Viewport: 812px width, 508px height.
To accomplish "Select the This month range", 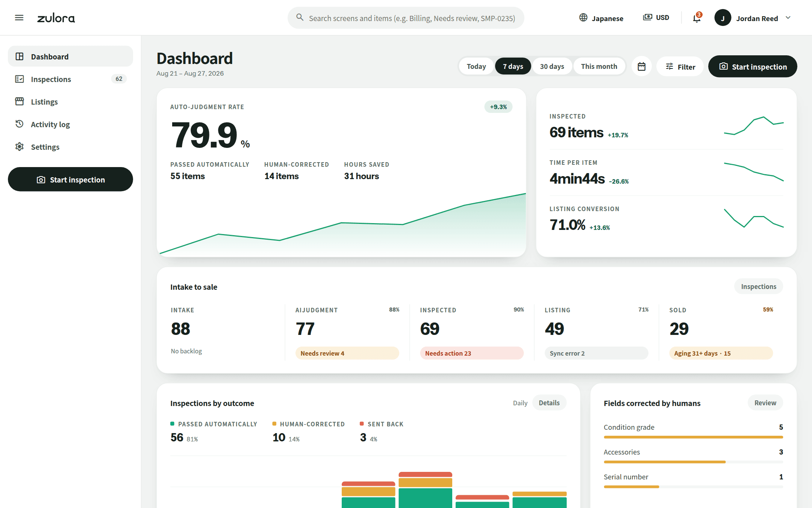I will (x=599, y=66).
